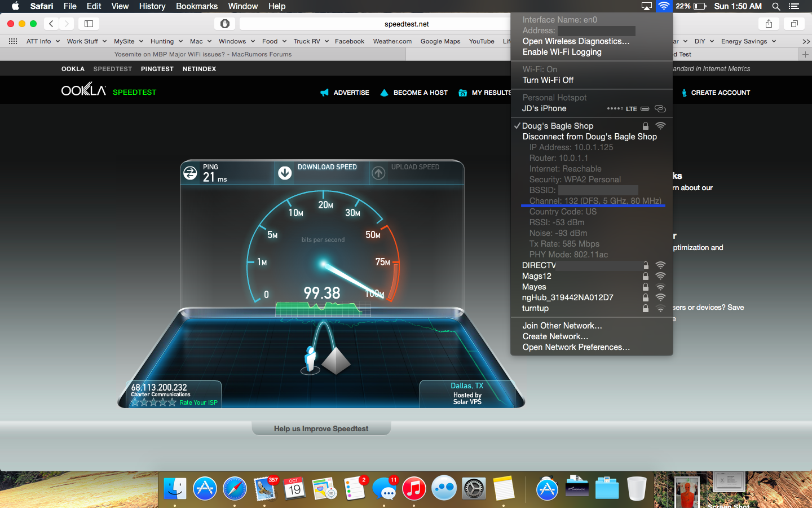The width and height of the screenshot is (812, 508).
Task: Expand Hunting bookmarks folder
Action: click(x=166, y=41)
